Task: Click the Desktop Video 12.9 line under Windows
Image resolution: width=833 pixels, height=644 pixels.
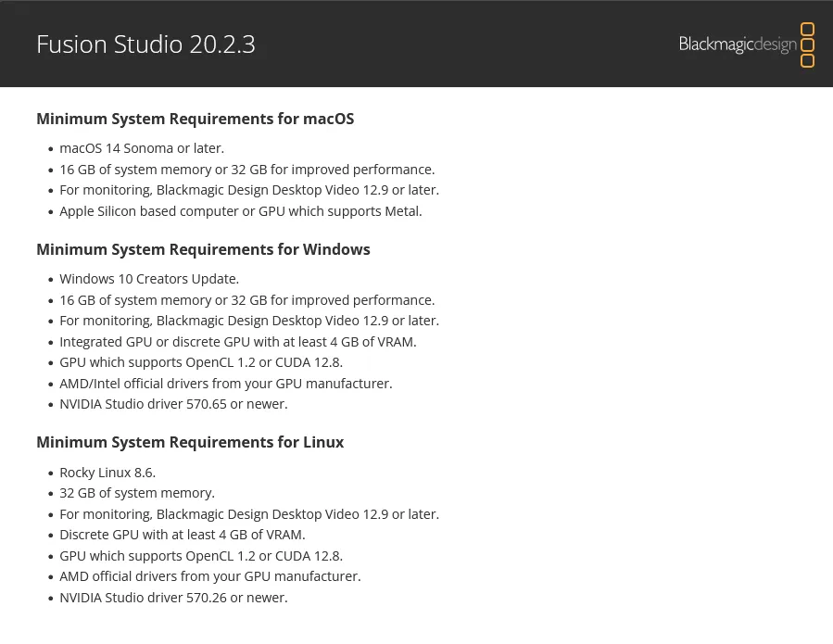Action: (x=249, y=321)
